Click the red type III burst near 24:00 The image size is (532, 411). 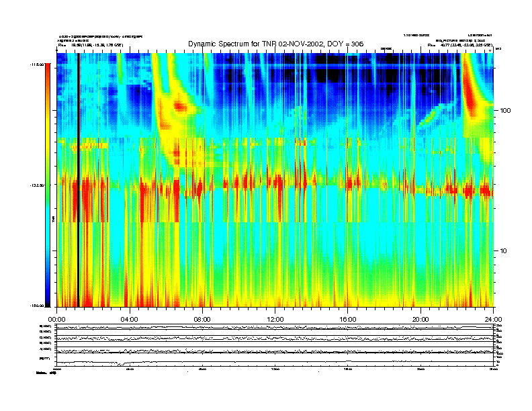[x=470, y=90]
